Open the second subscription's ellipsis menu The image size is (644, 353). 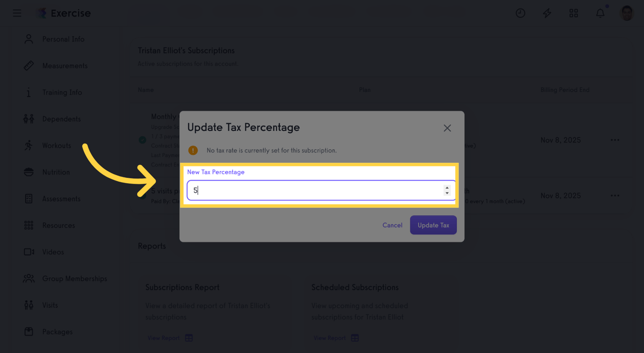(x=615, y=195)
